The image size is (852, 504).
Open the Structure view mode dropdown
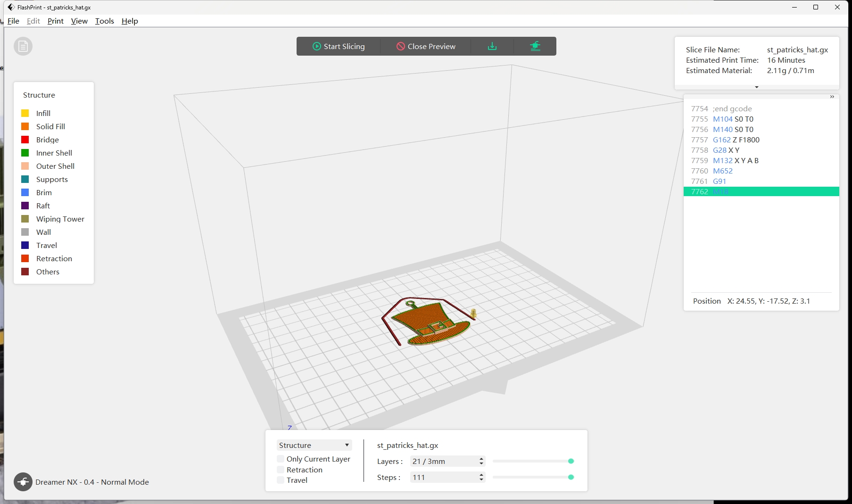coord(314,445)
